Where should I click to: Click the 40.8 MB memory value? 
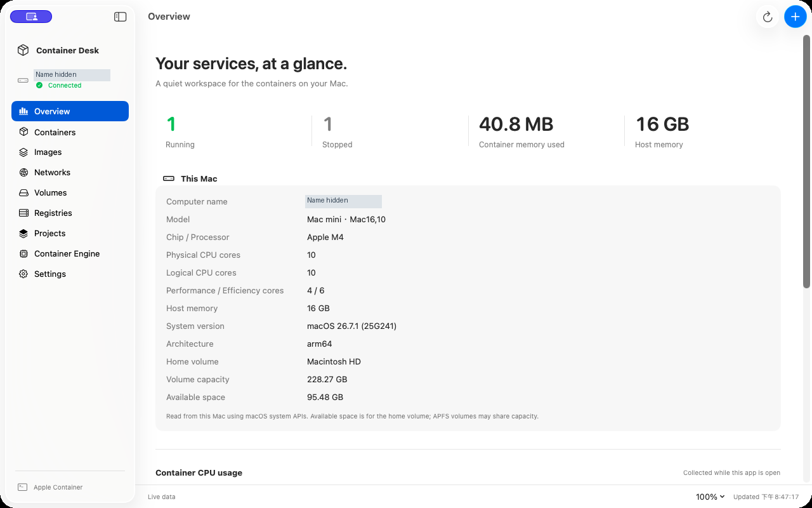coord(516,124)
